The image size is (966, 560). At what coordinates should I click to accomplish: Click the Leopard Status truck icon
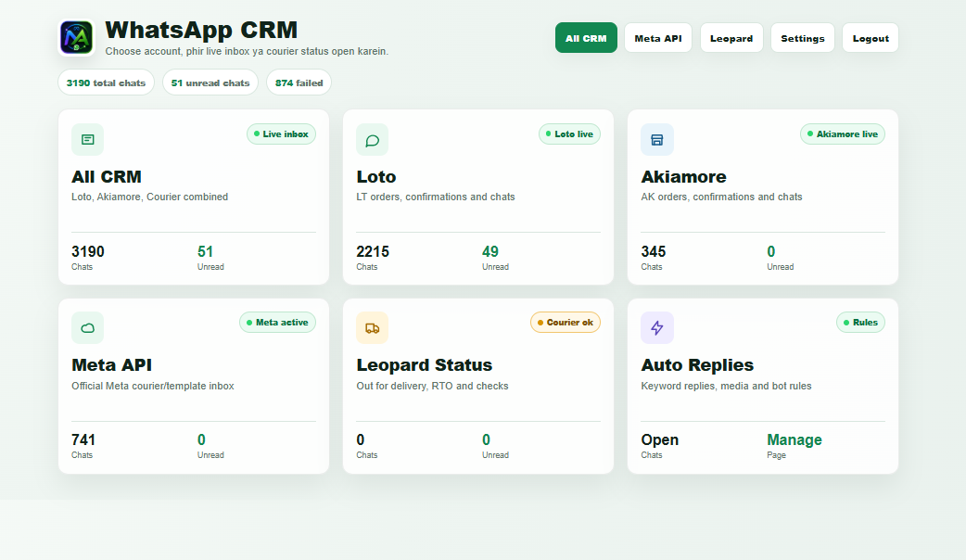372,327
